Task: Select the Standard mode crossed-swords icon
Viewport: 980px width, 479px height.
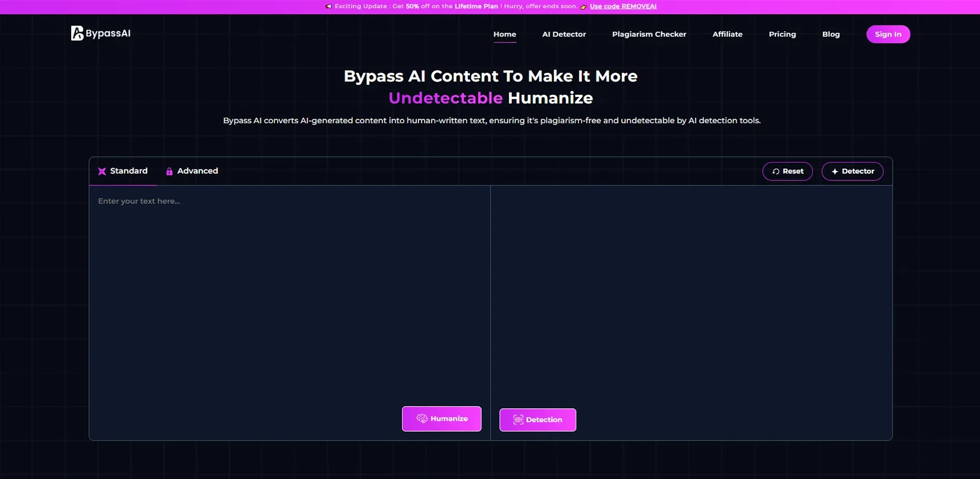Action: point(102,172)
